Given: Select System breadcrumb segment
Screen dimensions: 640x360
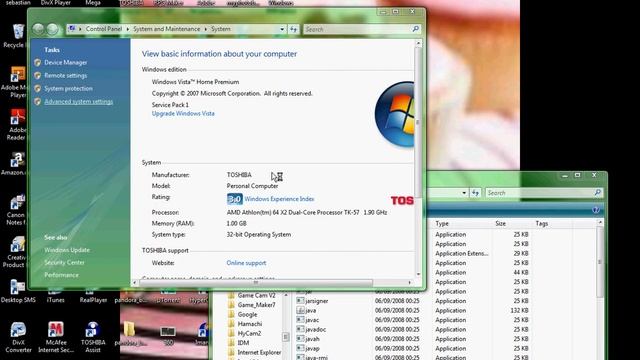Looking at the screenshot, I should coord(221,29).
